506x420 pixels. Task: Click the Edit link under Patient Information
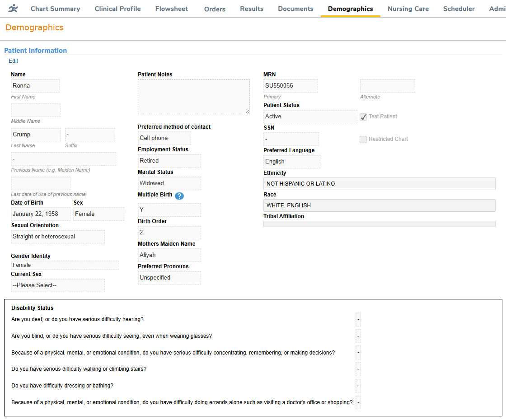coord(13,61)
